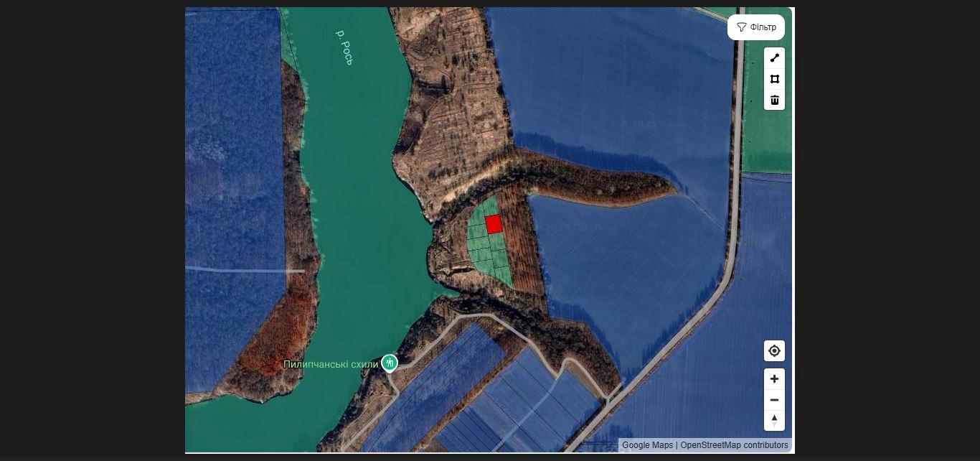Zoom in using the plus button
Image resolution: width=980 pixels, height=461 pixels.
[x=774, y=379]
